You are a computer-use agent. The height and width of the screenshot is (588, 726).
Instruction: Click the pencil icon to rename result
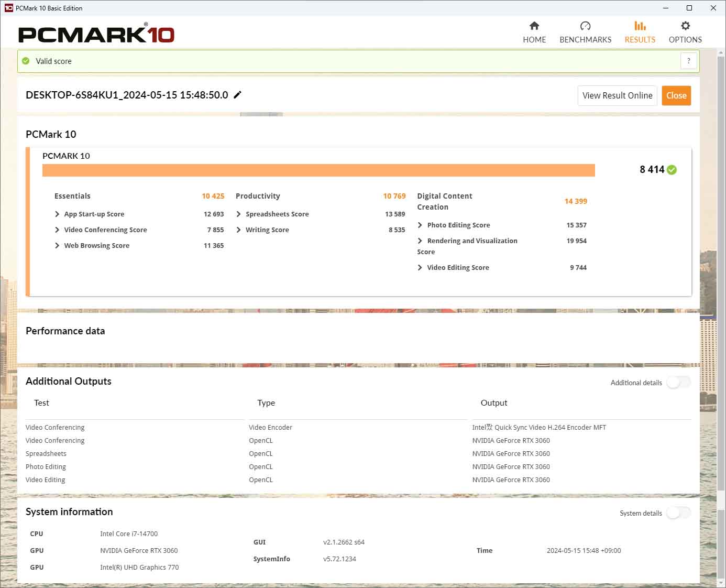(x=237, y=95)
